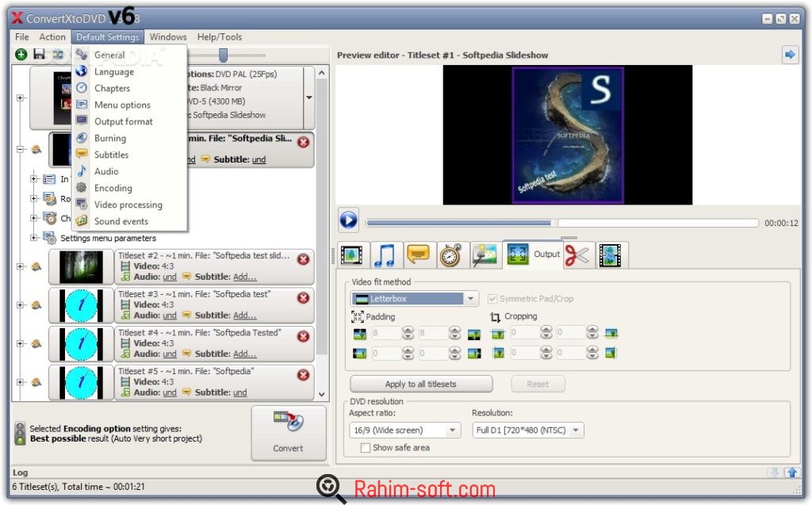
Task: Click the Apply to all titlesets button
Action: coord(421,384)
